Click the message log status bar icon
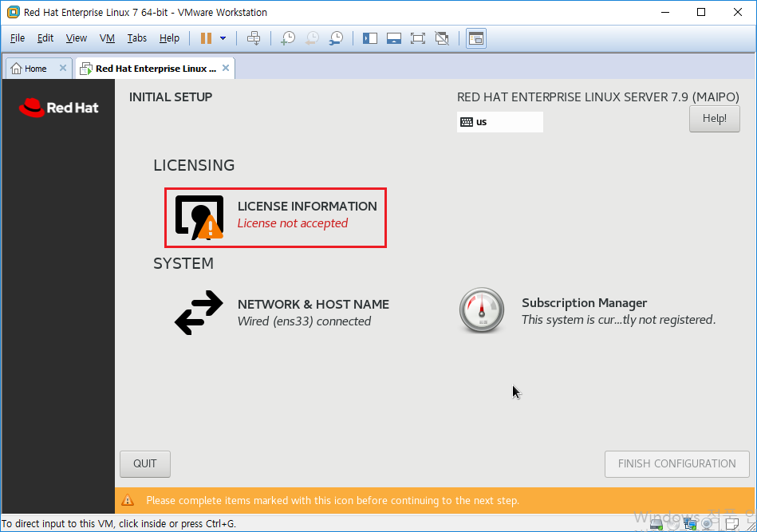The height and width of the screenshot is (532, 757). click(732, 523)
